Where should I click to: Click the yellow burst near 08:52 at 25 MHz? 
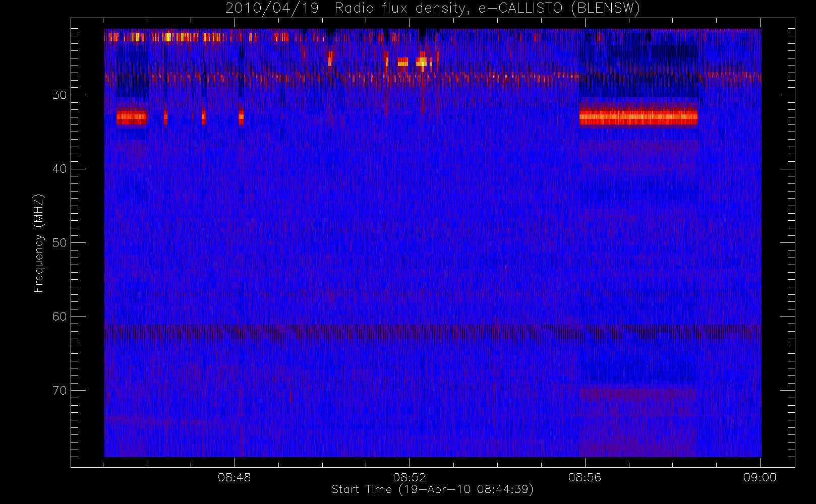point(422,62)
